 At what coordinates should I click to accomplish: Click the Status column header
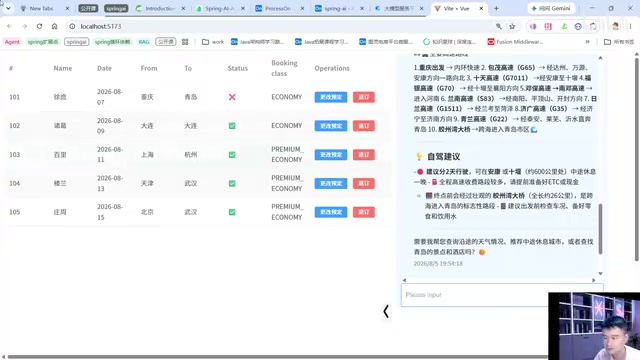point(238,68)
